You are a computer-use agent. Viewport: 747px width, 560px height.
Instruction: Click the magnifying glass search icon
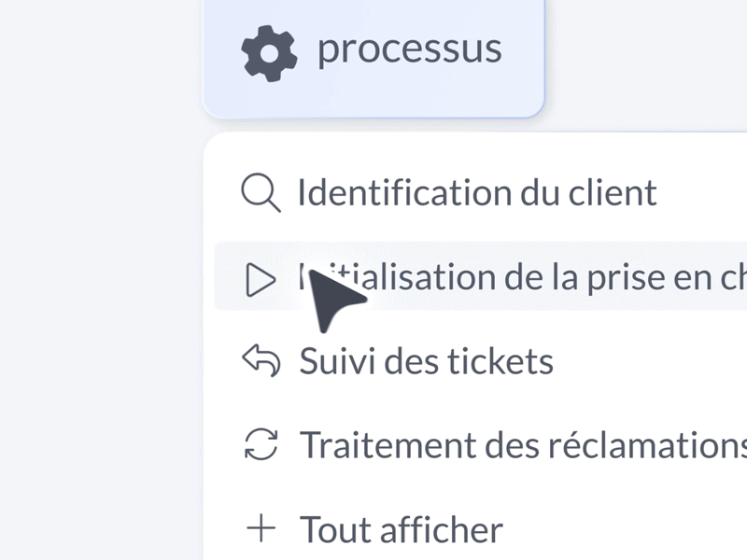pos(261,192)
